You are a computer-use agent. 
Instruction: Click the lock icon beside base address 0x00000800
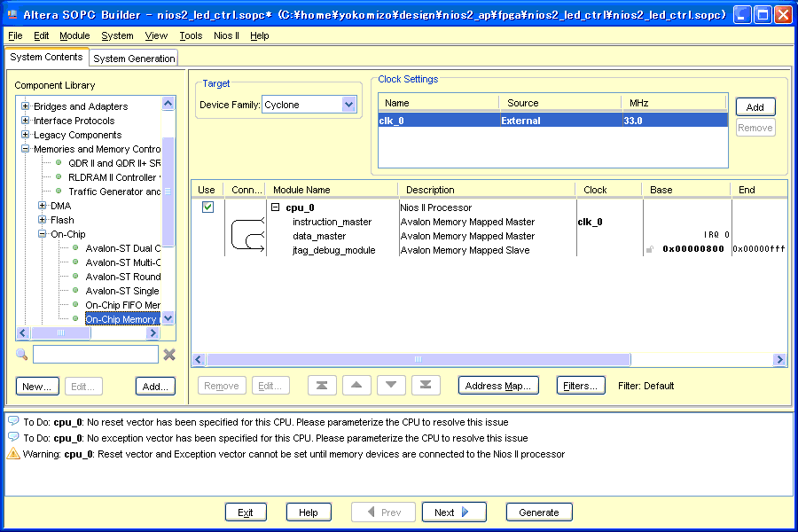click(x=650, y=249)
